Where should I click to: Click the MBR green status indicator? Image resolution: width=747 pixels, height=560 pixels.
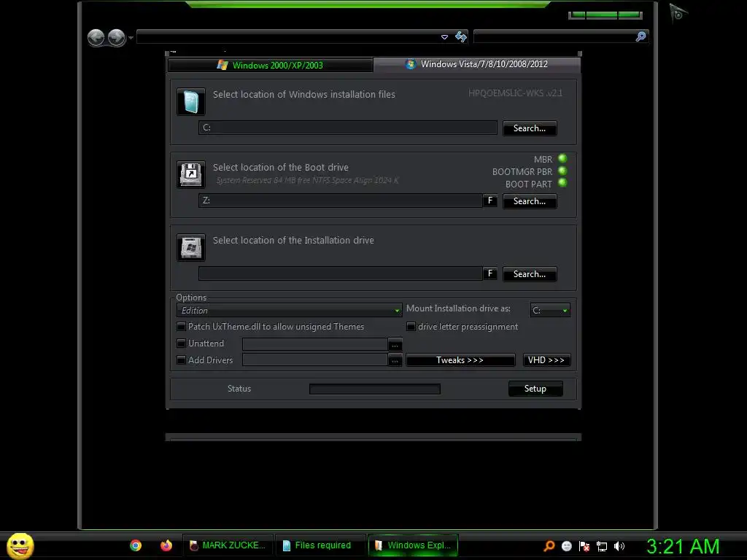coord(562,158)
